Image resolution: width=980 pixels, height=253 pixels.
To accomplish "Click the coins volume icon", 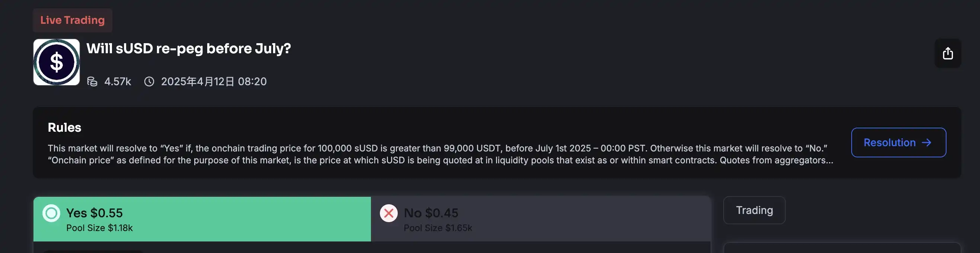I will pyautogui.click(x=92, y=81).
